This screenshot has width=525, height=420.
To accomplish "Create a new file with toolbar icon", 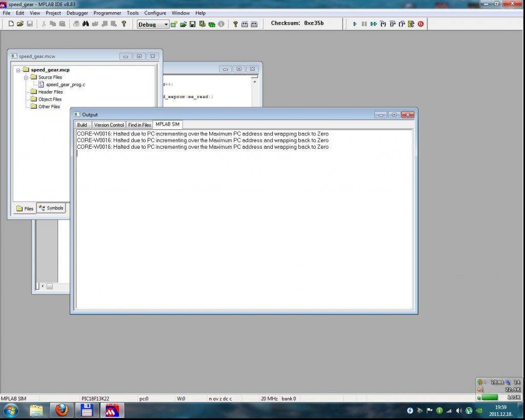I will pos(11,24).
